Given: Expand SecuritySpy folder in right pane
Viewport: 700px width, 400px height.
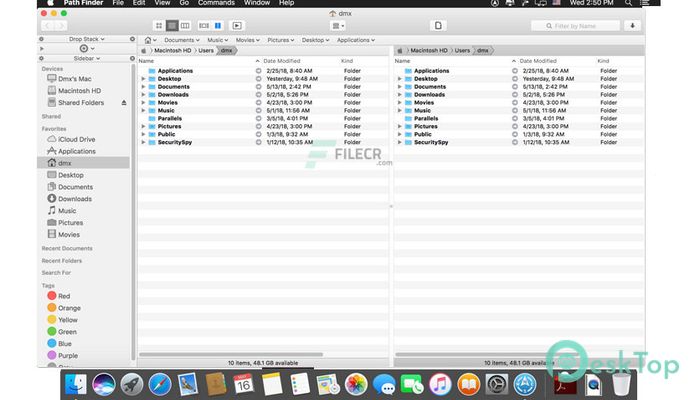Looking at the screenshot, I should 400,142.
